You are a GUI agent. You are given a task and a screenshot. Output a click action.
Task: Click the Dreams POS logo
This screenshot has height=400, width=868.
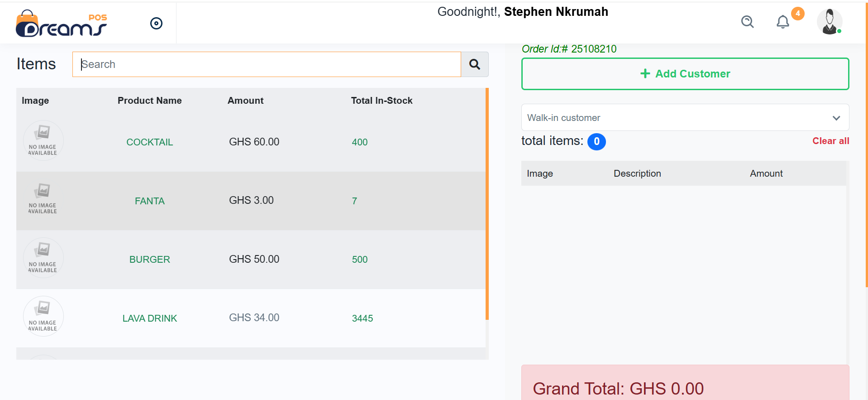pyautogui.click(x=61, y=24)
